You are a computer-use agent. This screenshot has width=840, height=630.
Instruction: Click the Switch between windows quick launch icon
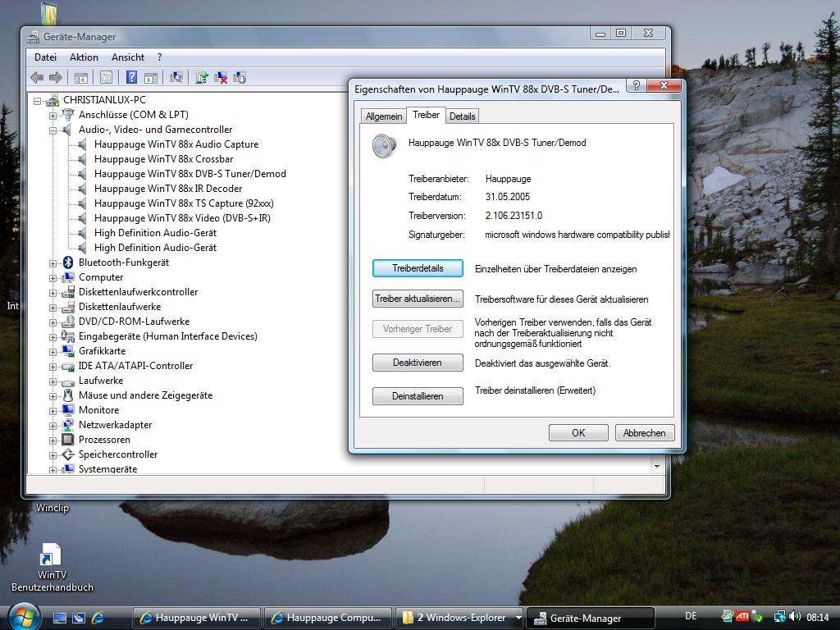[x=78, y=618]
